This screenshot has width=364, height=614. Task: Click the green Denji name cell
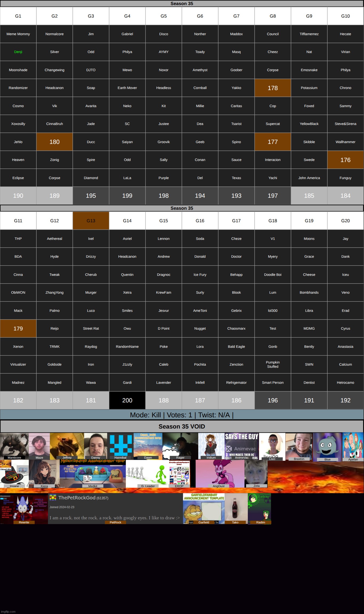click(18, 52)
